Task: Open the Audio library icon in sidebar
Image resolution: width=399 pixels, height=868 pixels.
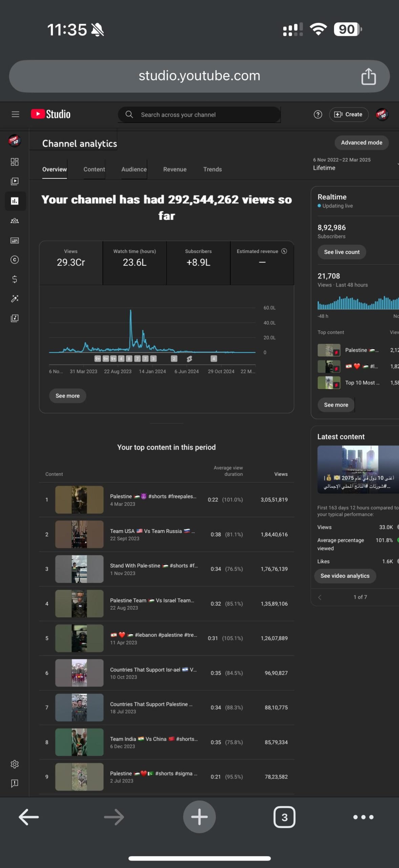Action: (x=15, y=318)
